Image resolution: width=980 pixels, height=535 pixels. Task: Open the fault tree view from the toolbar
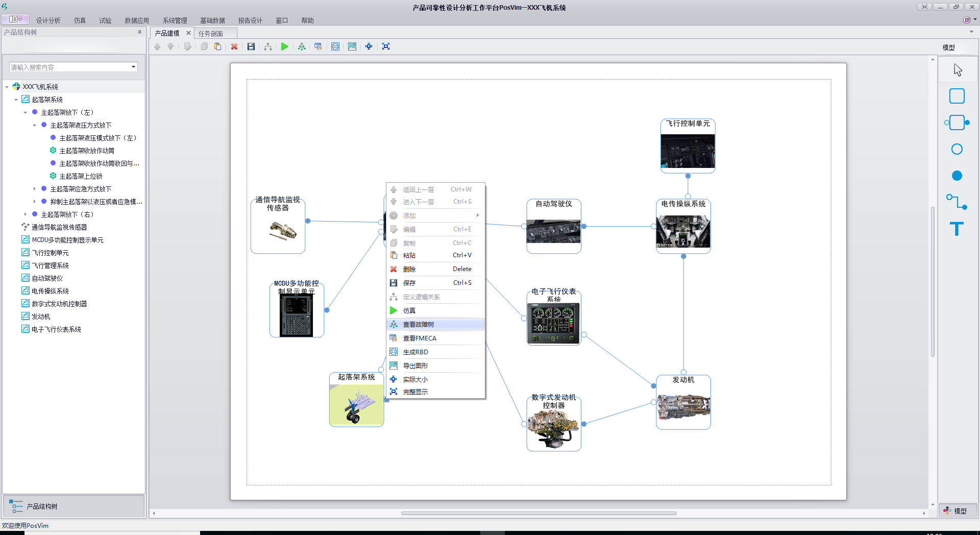pos(302,46)
